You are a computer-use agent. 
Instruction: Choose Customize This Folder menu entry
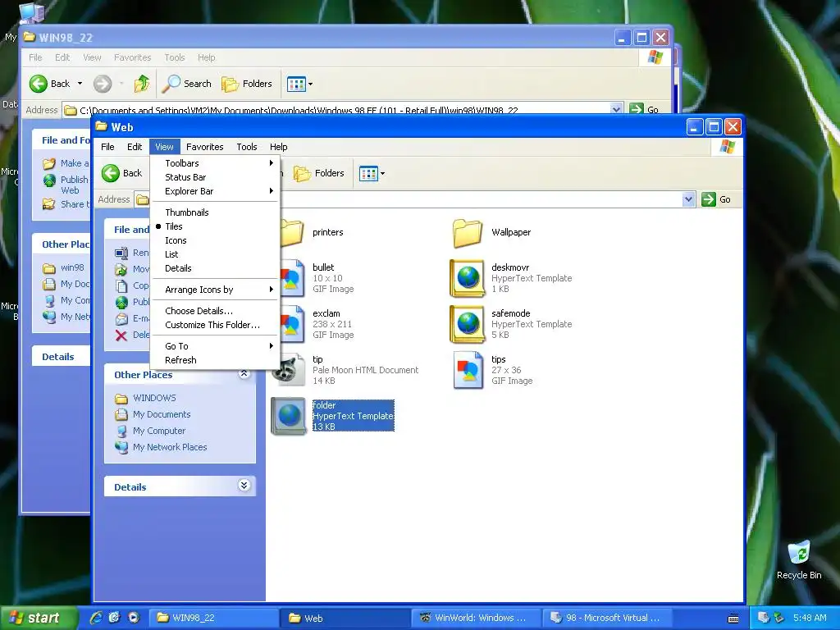tap(214, 325)
